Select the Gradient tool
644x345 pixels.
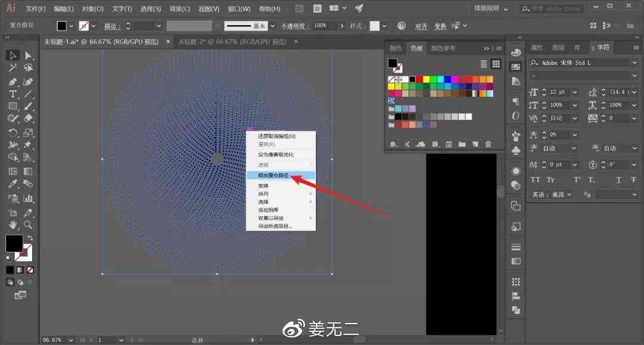(28, 171)
